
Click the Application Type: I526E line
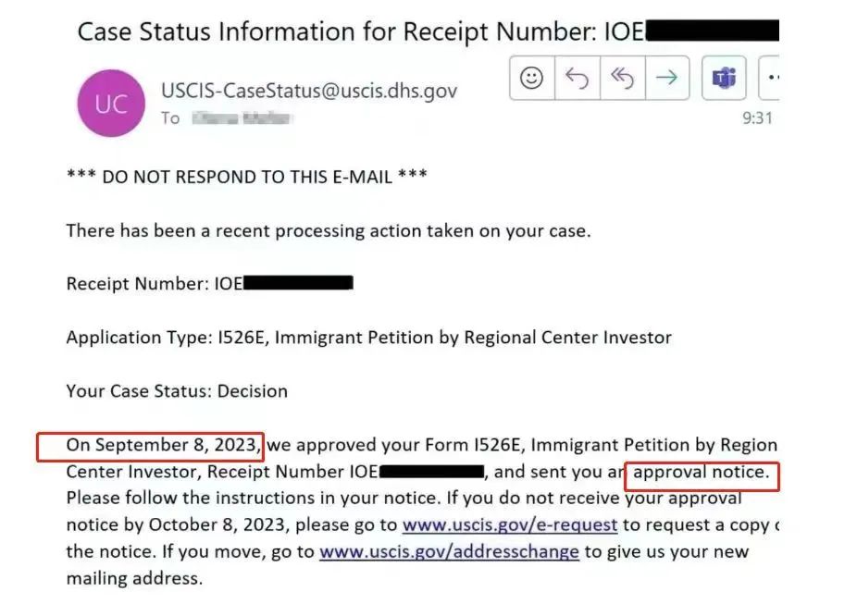[x=369, y=338]
